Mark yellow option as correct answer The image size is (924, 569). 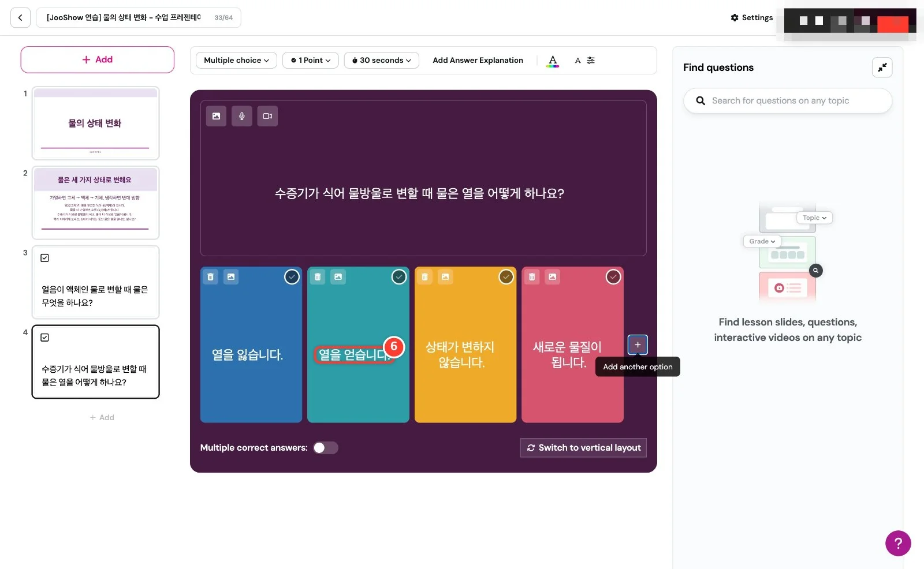point(506,277)
